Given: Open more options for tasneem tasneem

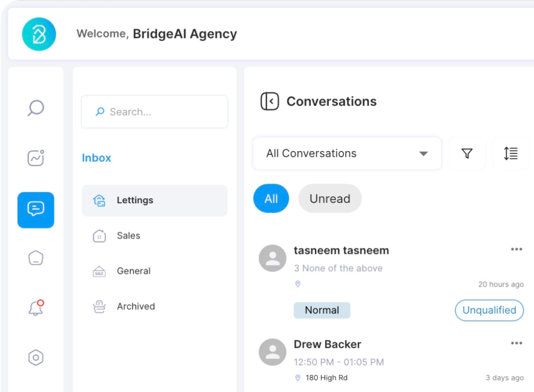Looking at the screenshot, I should [x=516, y=249].
